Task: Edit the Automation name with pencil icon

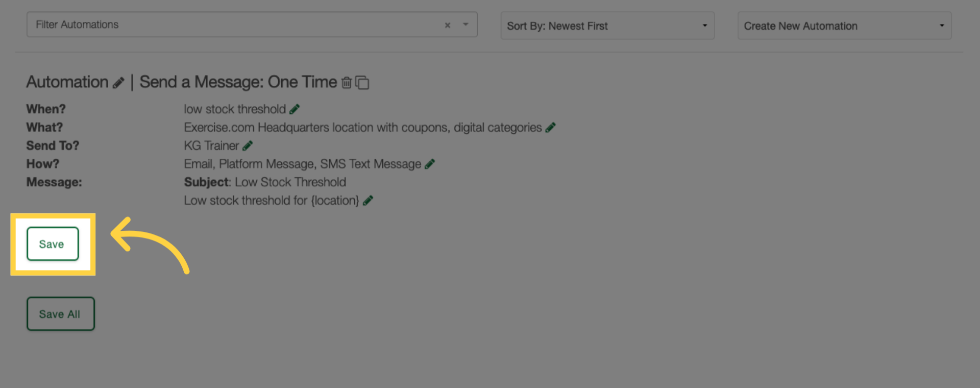Action: [118, 83]
